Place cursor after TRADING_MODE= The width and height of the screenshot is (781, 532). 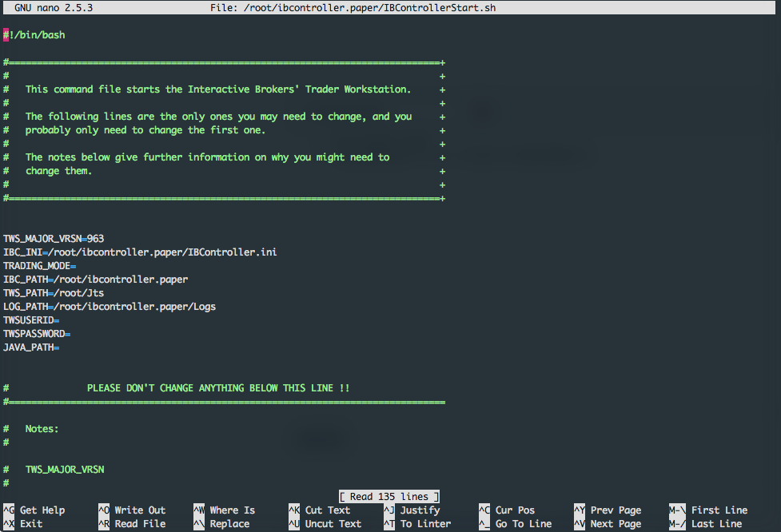point(77,266)
